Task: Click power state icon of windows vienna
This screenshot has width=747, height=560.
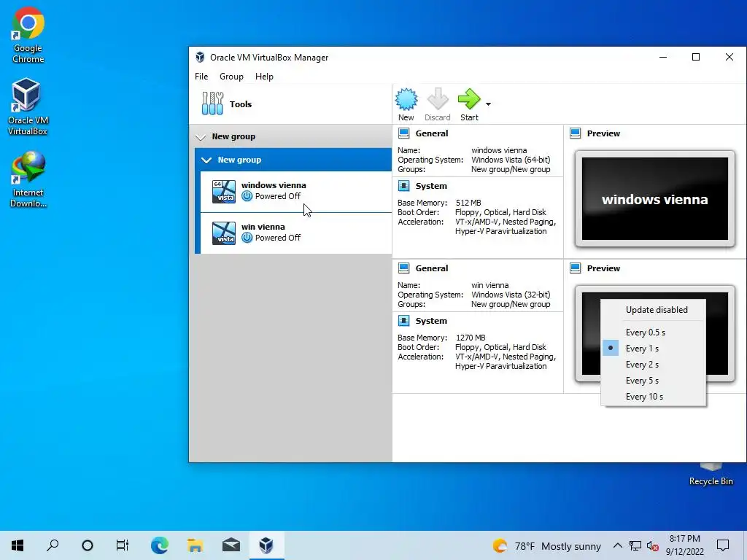Action: click(x=247, y=196)
